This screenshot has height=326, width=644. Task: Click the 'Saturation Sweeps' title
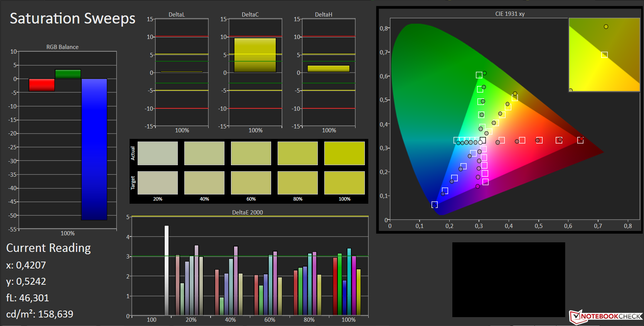coord(72,19)
